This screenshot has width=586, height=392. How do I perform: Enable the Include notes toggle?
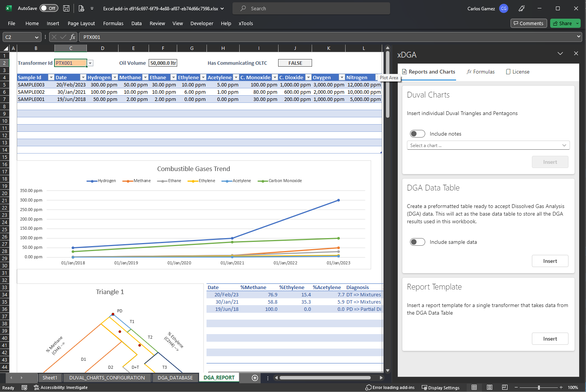417,134
